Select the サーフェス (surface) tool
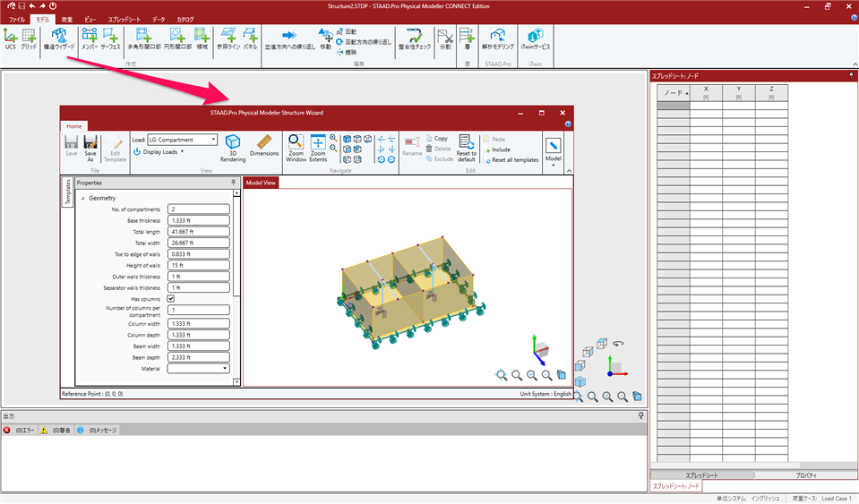Screen dimensions: 859x504 tap(110, 39)
